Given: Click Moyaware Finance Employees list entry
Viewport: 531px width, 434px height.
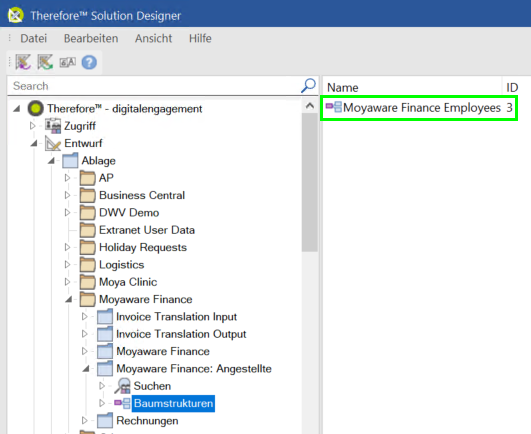Looking at the screenshot, I should [419, 108].
